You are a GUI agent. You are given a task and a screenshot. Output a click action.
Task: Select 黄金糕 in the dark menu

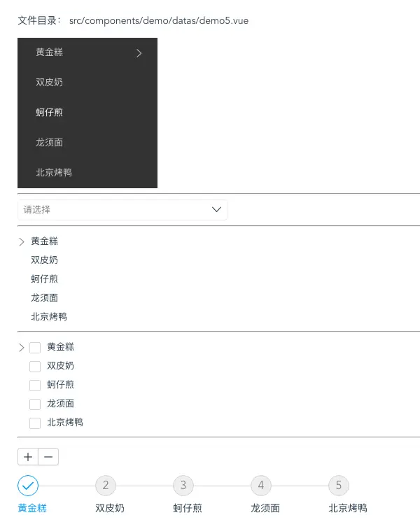[x=87, y=52]
